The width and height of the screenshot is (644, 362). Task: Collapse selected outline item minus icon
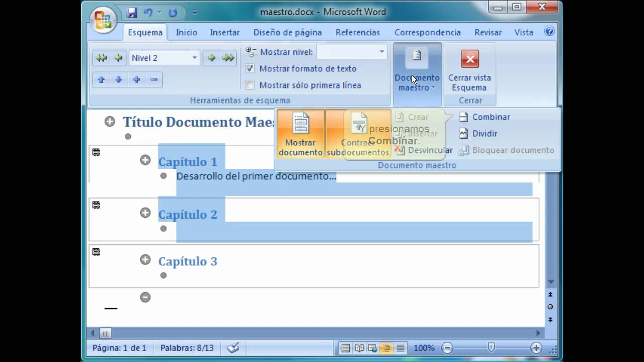pos(154,79)
